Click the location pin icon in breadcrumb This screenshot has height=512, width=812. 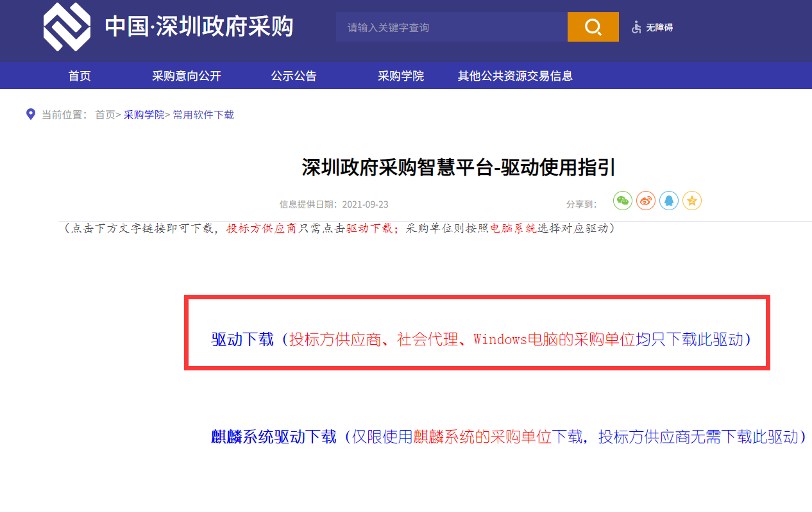(30, 114)
